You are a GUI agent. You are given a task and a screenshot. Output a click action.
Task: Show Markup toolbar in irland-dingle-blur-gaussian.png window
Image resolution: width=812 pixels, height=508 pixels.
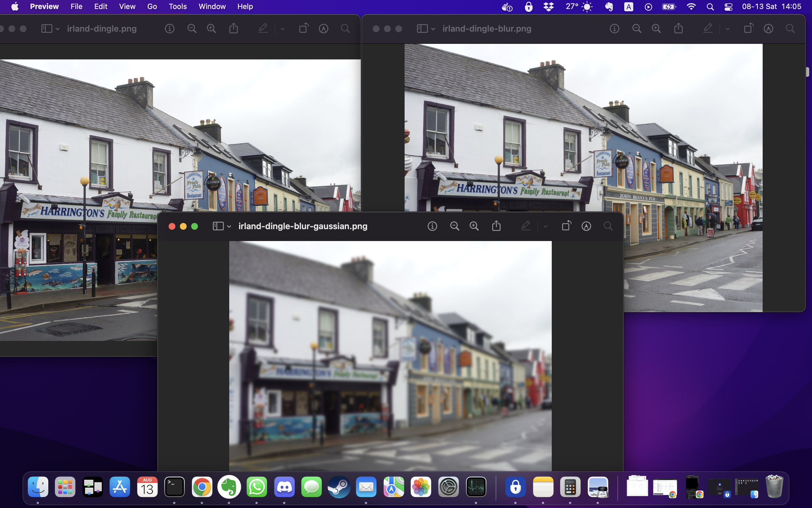click(x=586, y=226)
